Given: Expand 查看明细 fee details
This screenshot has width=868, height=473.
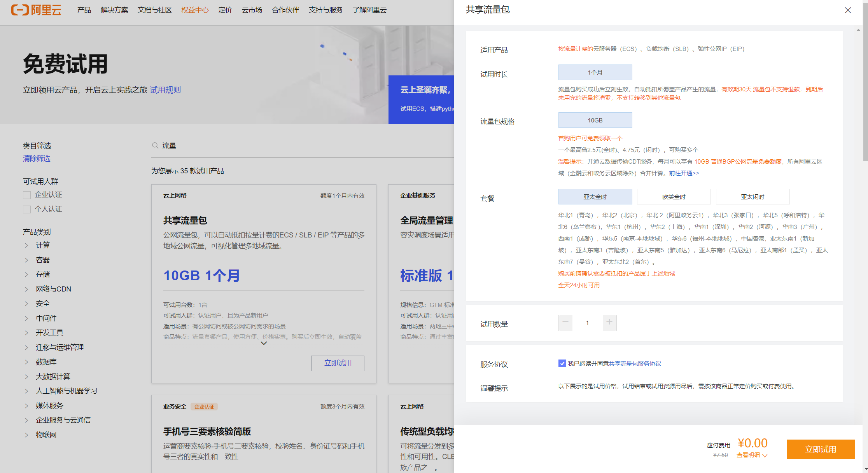Looking at the screenshot, I should pos(752,455).
